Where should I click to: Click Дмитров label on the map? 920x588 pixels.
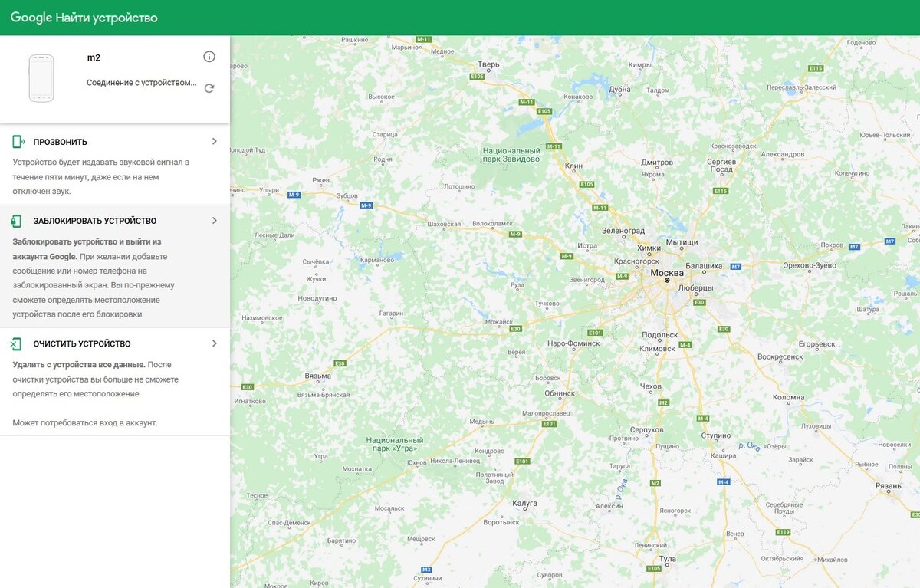pos(657,163)
